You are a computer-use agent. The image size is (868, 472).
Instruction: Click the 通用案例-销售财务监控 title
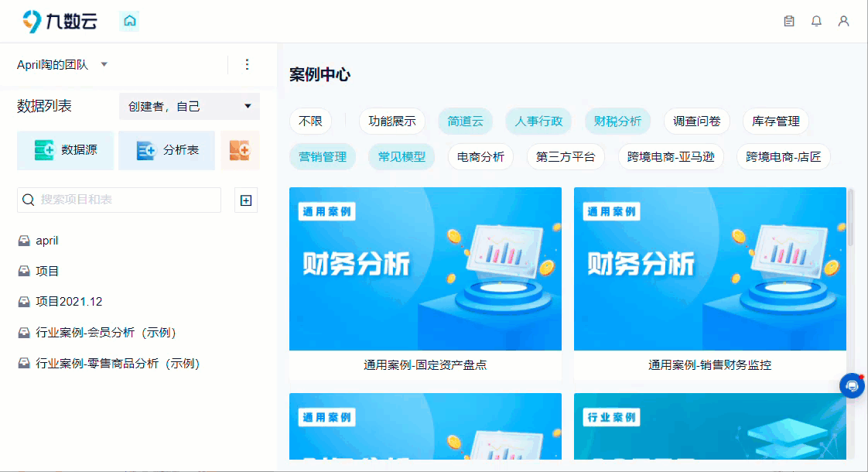point(709,365)
